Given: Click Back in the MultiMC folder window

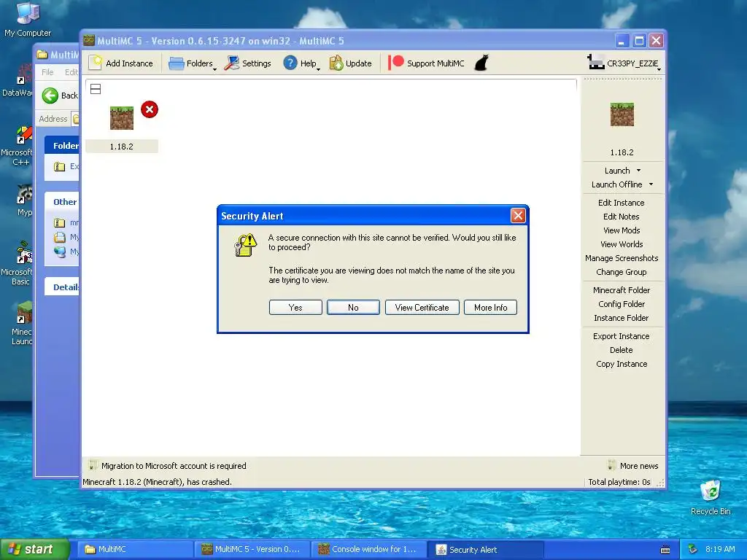Looking at the screenshot, I should 59,96.
